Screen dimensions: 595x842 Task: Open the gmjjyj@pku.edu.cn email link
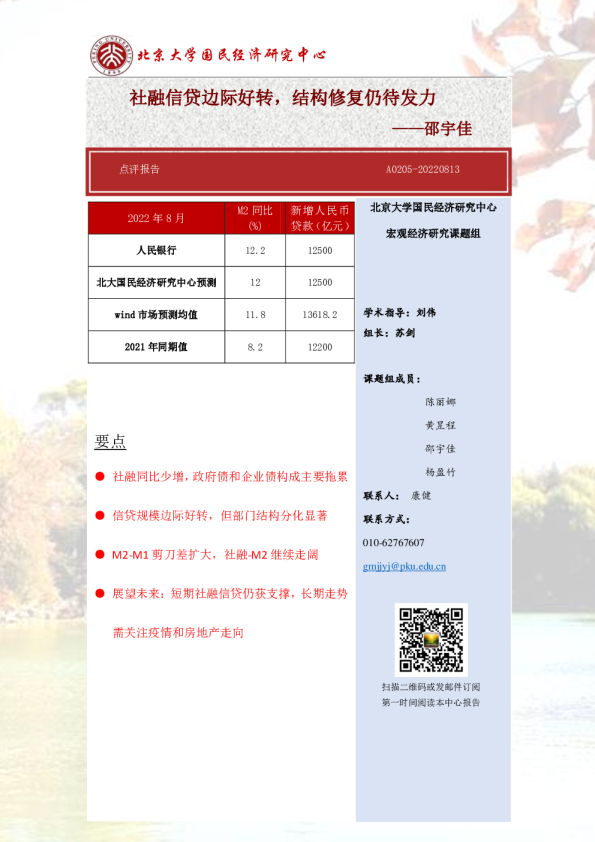(x=404, y=567)
